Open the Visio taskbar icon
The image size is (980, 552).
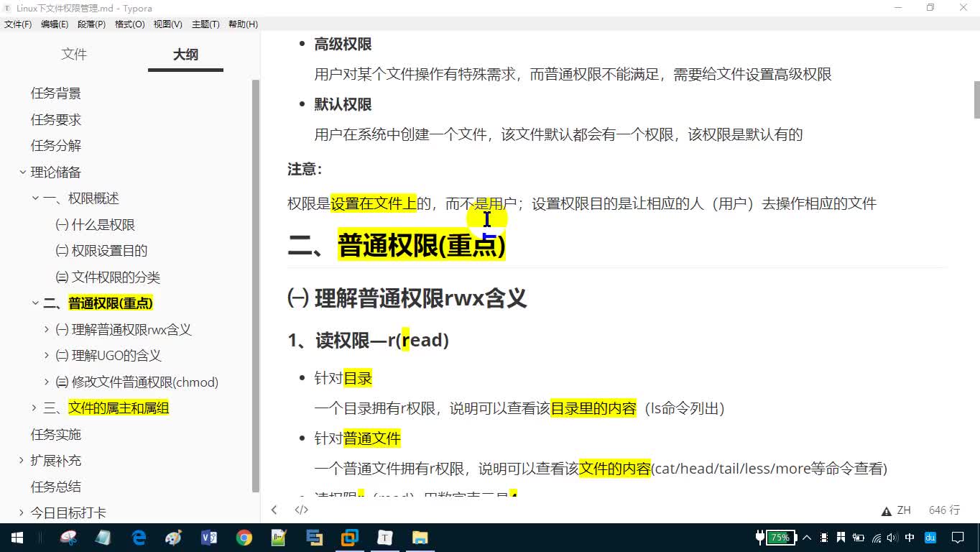click(209, 537)
